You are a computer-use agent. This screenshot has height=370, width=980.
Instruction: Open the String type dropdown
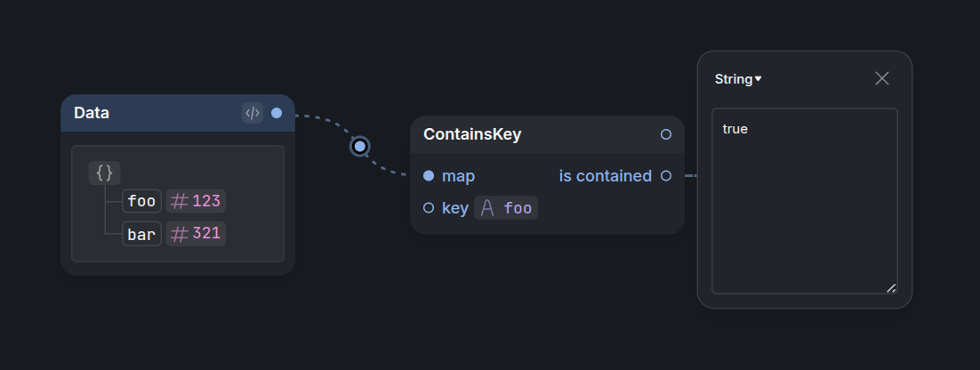738,79
